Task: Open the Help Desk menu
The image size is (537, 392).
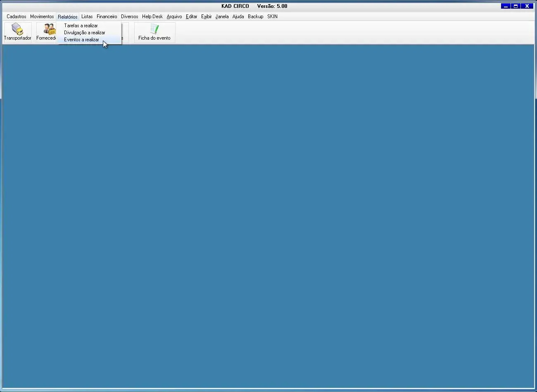Action: tap(152, 17)
